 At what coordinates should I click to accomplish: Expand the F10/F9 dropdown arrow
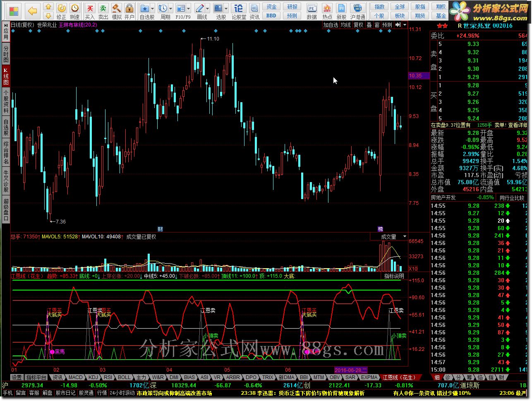point(188,8)
